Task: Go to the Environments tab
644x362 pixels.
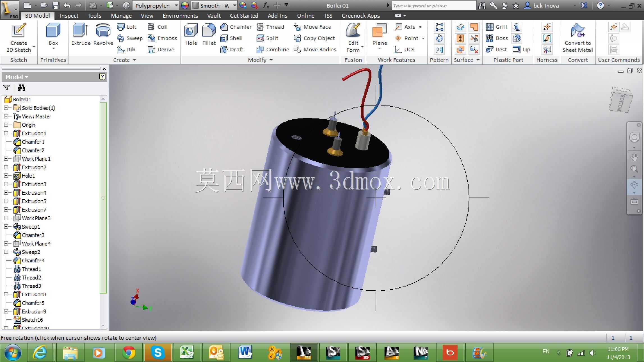Action: pos(180,16)
